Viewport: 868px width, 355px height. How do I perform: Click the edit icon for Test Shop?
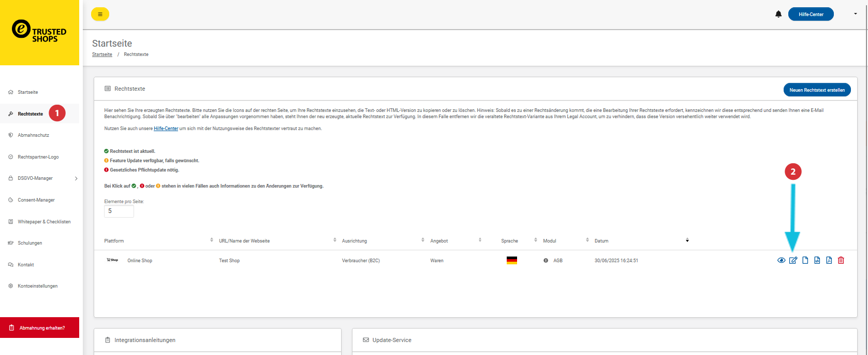pyautogui.click(x=793, y=260)
